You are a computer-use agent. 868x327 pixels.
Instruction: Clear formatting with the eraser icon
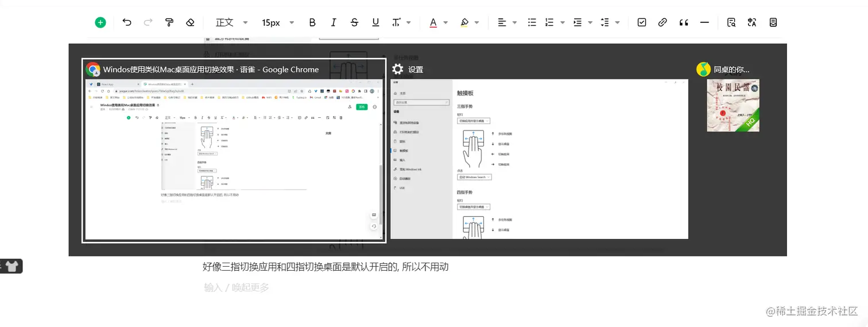tap(190, 22)
